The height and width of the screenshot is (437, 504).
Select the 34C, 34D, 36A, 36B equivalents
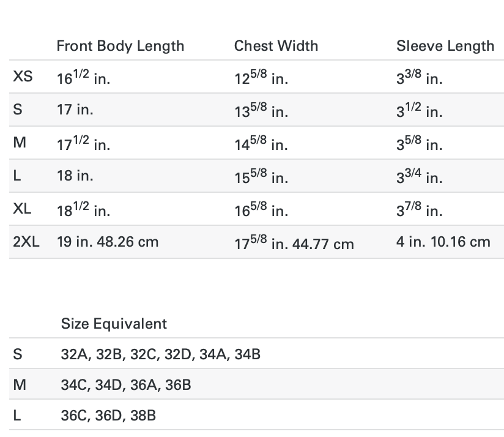pos(126,385)
